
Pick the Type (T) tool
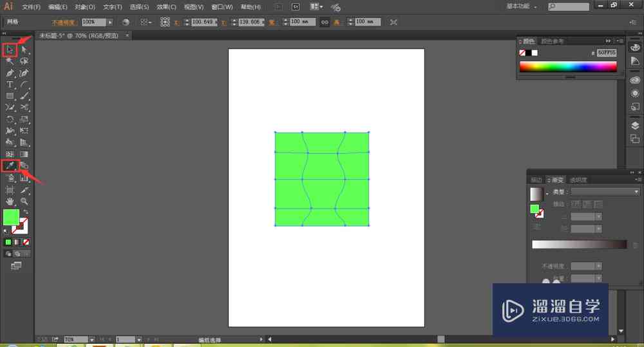tap(10, 84)
